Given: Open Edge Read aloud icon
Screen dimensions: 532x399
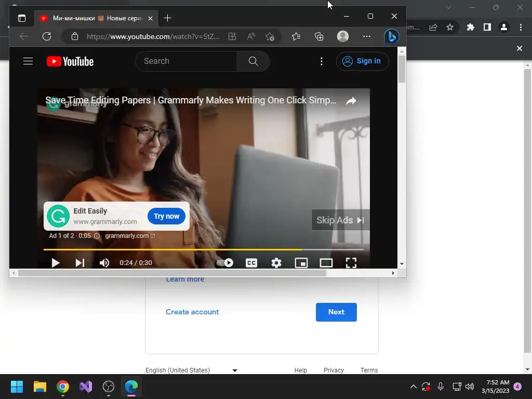Looking at the screenshot, I should [251, 36].
